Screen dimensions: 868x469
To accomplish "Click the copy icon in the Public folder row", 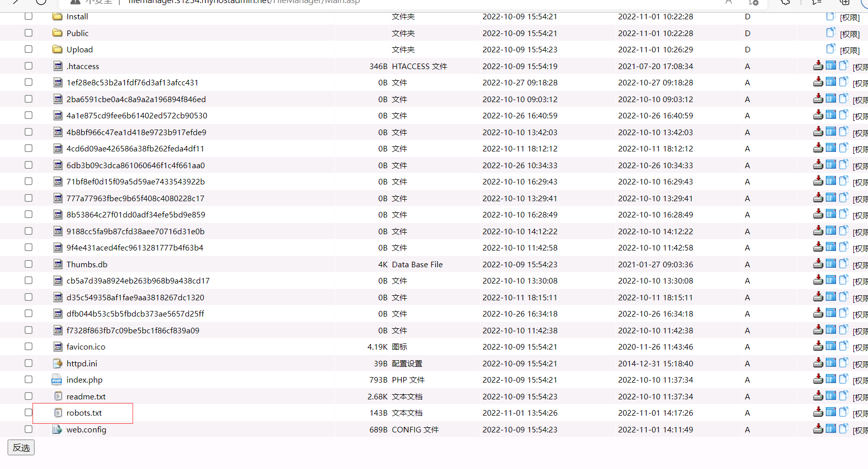I will pyautogui.click(x=830, y=33).
